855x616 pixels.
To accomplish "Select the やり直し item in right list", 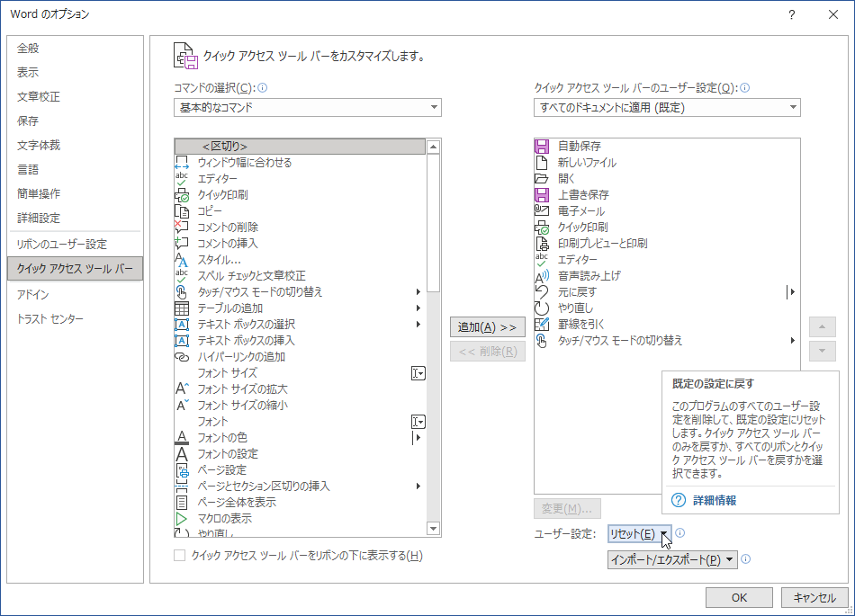I will 665,308.
